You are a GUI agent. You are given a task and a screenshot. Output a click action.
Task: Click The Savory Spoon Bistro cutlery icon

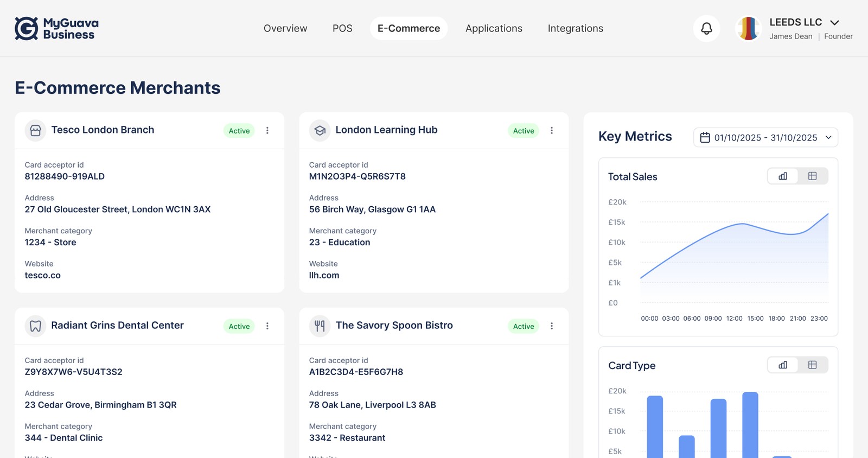[320, 326]
